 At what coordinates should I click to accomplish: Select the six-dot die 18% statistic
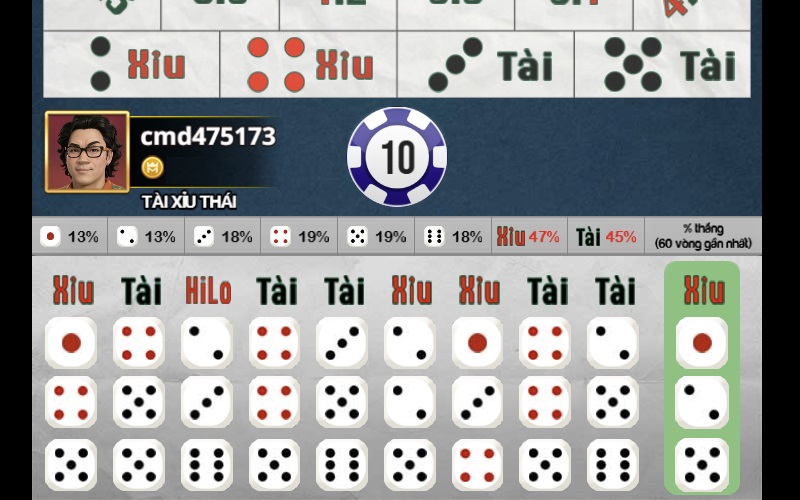point(453,236)
